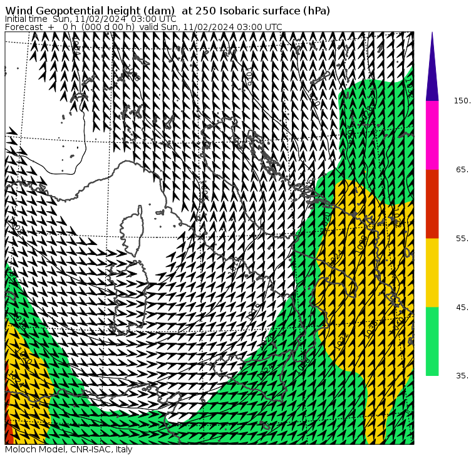Click the Corsica island outline on the map
This screenshot has height=458, width=476.
coord(132,231)
